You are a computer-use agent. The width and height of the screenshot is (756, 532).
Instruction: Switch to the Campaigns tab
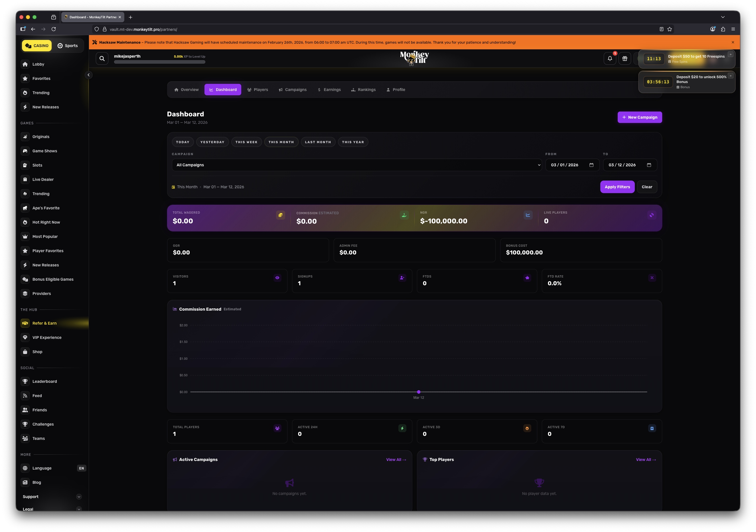pos(292,90)
